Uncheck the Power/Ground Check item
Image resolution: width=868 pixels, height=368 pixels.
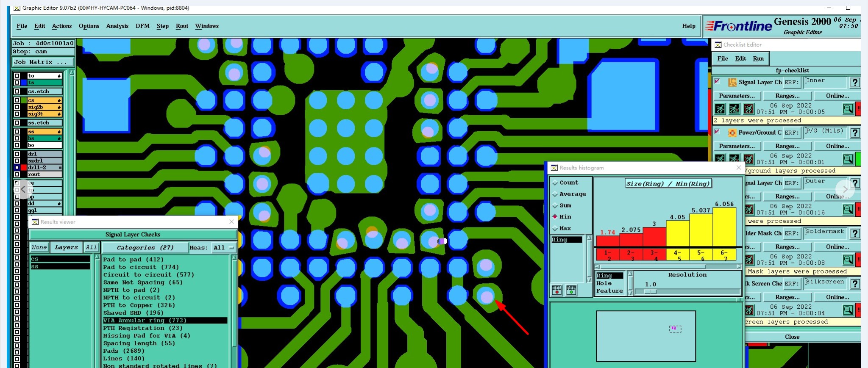pyautogui.click(x=717, y=132)
